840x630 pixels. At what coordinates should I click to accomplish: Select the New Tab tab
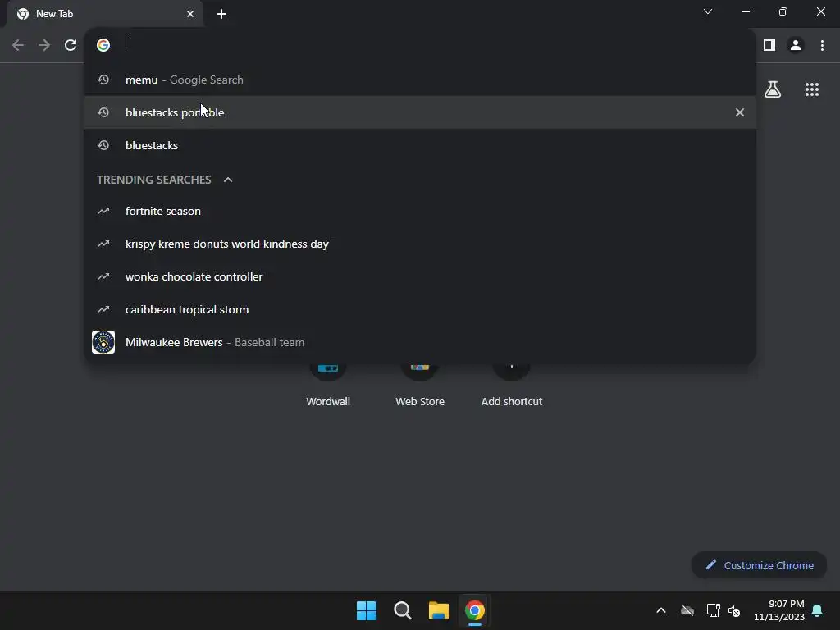105,14
